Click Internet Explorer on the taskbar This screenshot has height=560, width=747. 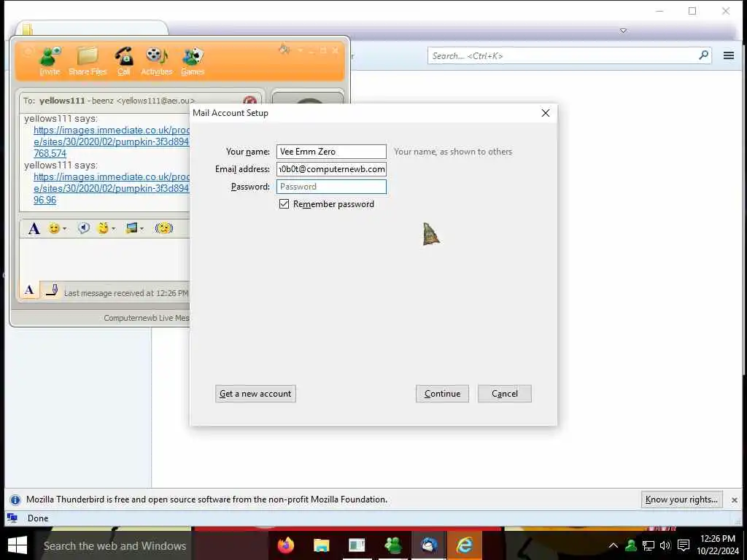pyautogui.click(x=465, y=545)
